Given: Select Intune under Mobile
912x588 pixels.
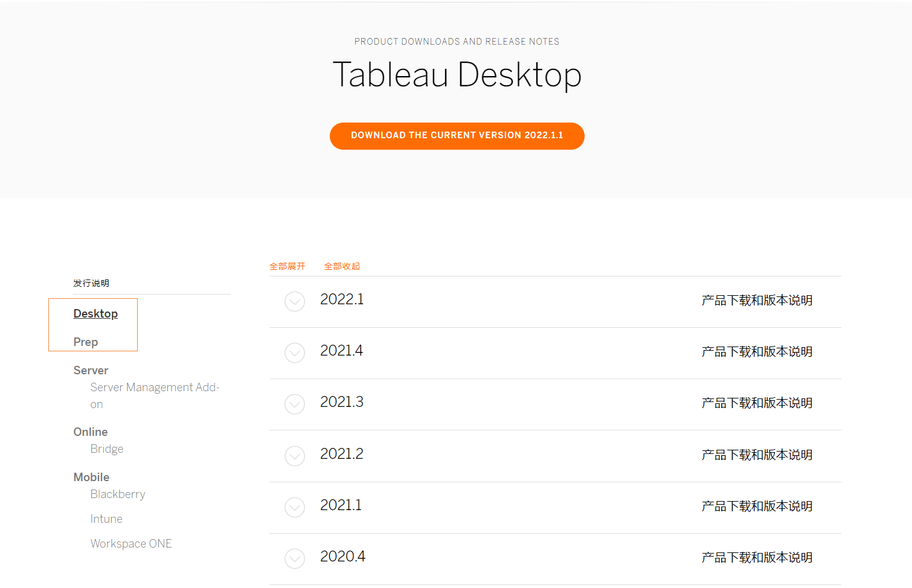Looking at the screenshot, I should 106,519.
